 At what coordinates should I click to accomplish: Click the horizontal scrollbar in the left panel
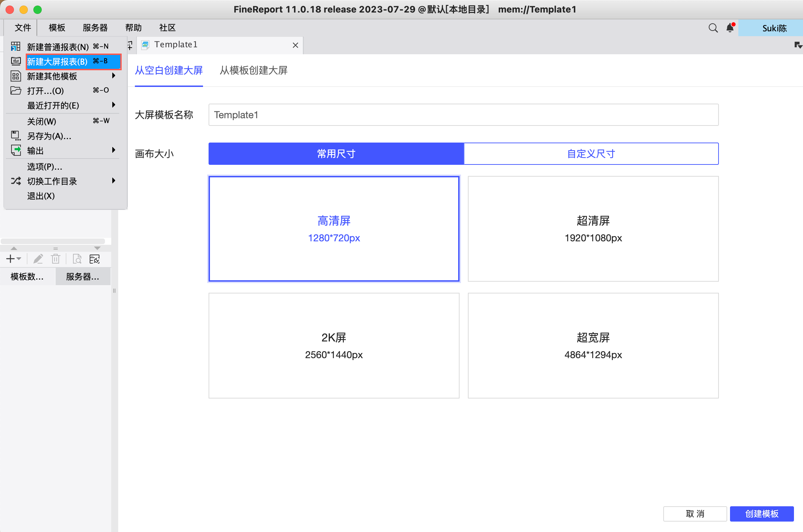point(53,241)
